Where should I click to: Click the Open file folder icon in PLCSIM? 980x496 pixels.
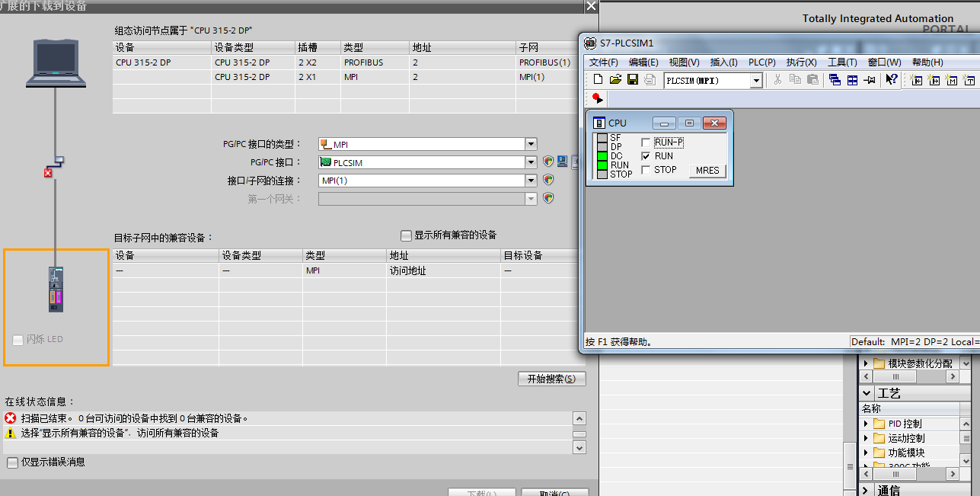coord(615,80)
